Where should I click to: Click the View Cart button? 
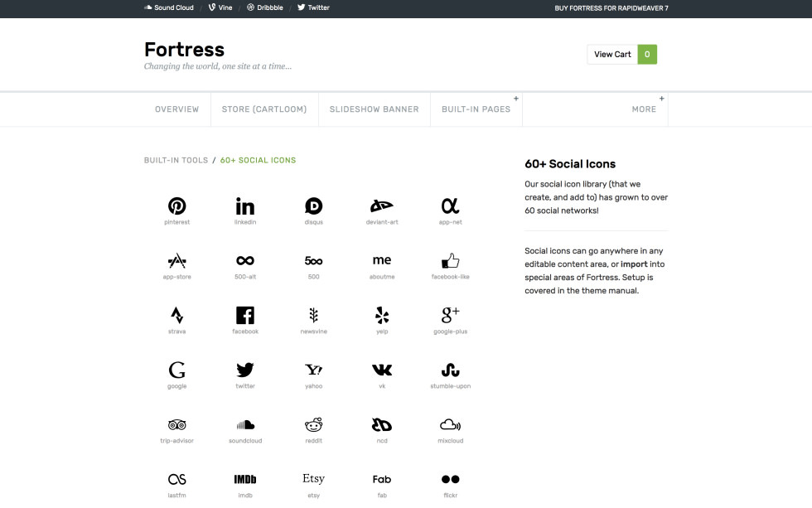(612, 55)
